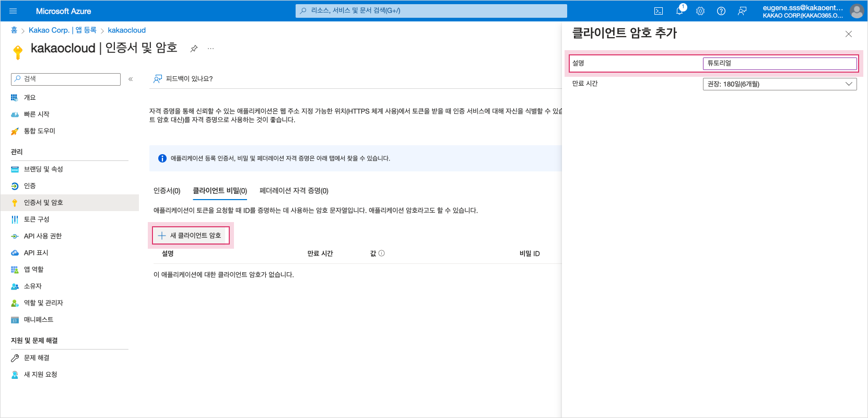Focus the sidebar 검색 box

tap(66, 79)
